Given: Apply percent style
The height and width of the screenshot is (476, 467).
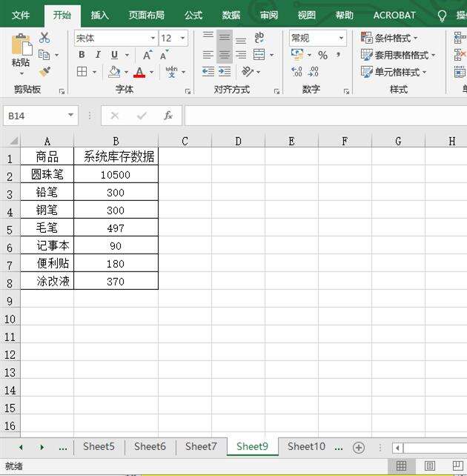Looking at the screenshot, I should (x=323, y=56).
